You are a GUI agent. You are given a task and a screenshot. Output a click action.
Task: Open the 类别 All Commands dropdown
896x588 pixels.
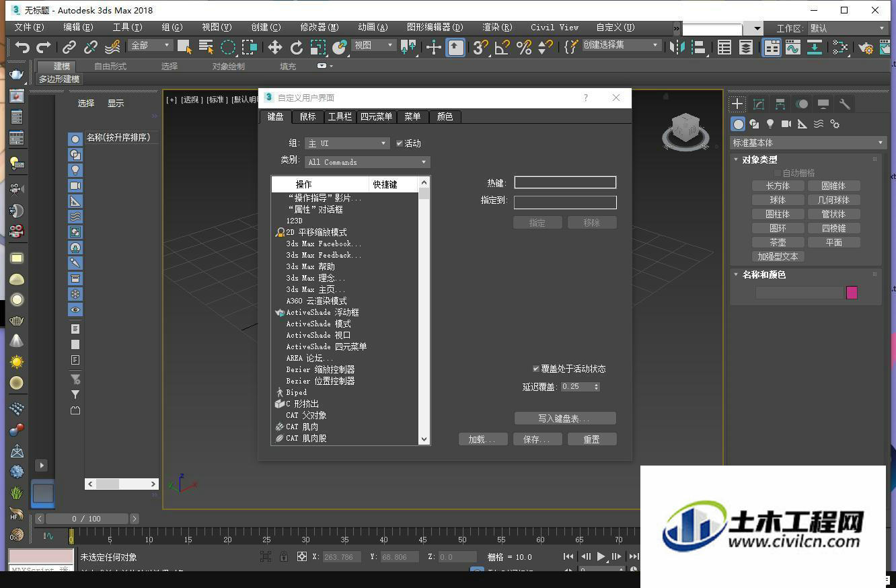click(x=367, y=162)
